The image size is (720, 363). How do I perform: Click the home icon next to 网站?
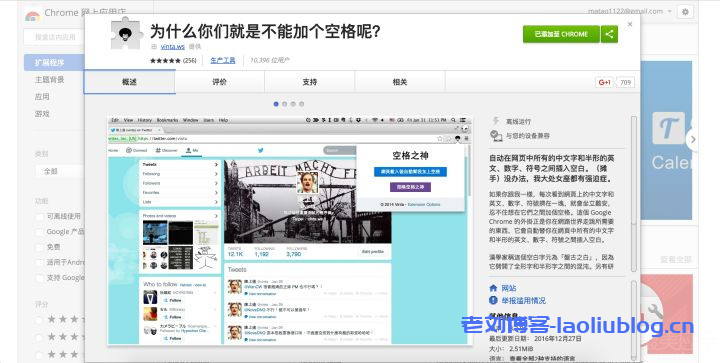tap(493, 288)
